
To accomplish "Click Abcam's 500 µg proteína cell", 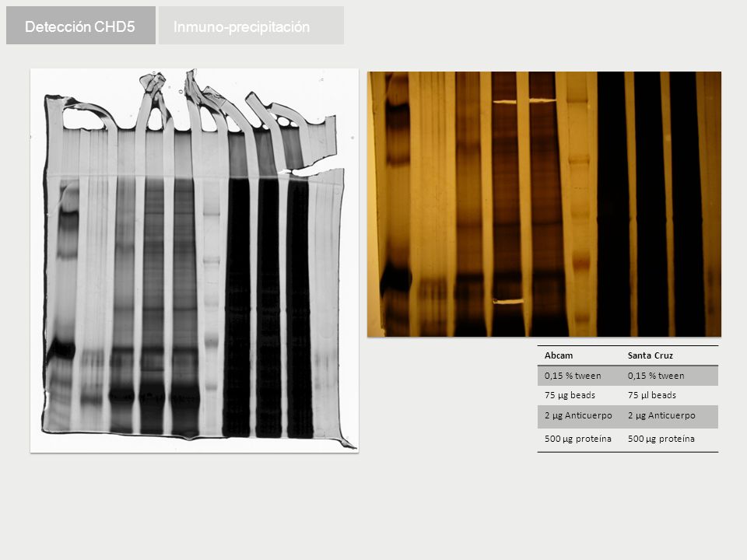I will pos(578,439).
